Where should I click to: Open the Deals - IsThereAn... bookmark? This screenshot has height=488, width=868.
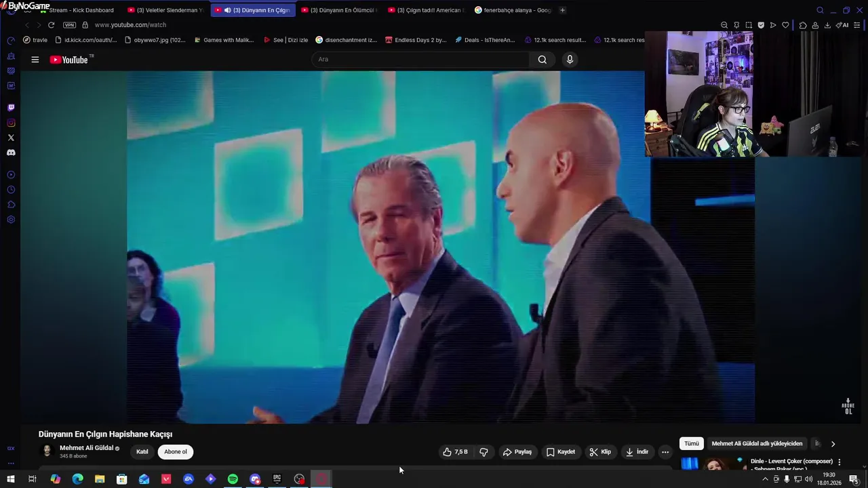click(x=485, y=40)
